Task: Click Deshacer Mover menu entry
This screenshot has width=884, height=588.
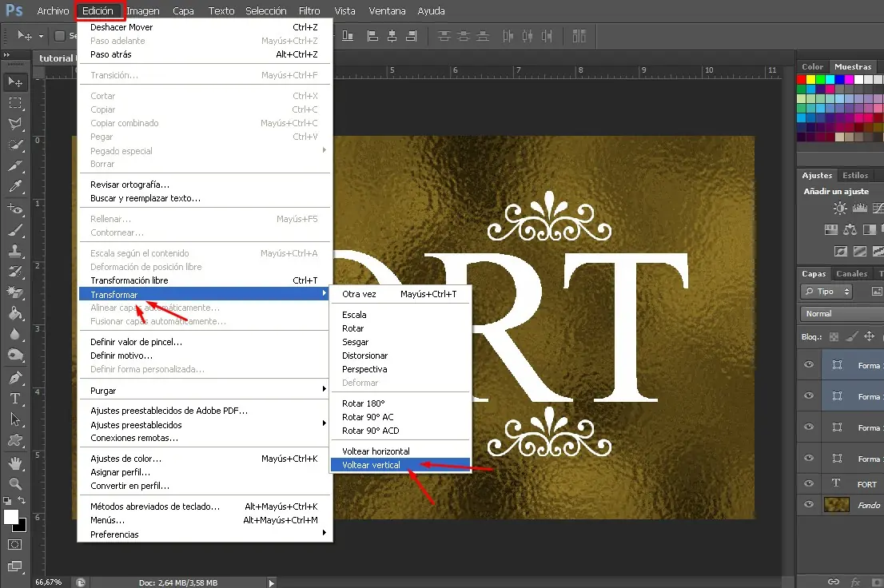Action: click(x=204, y=27)
